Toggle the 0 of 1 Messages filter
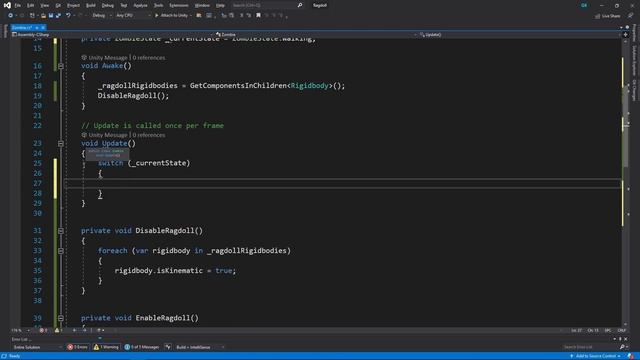 click(x=142, y=347)
